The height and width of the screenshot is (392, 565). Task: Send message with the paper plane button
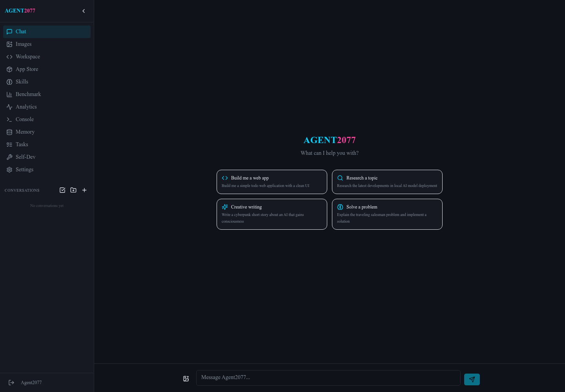pos(472,379)
